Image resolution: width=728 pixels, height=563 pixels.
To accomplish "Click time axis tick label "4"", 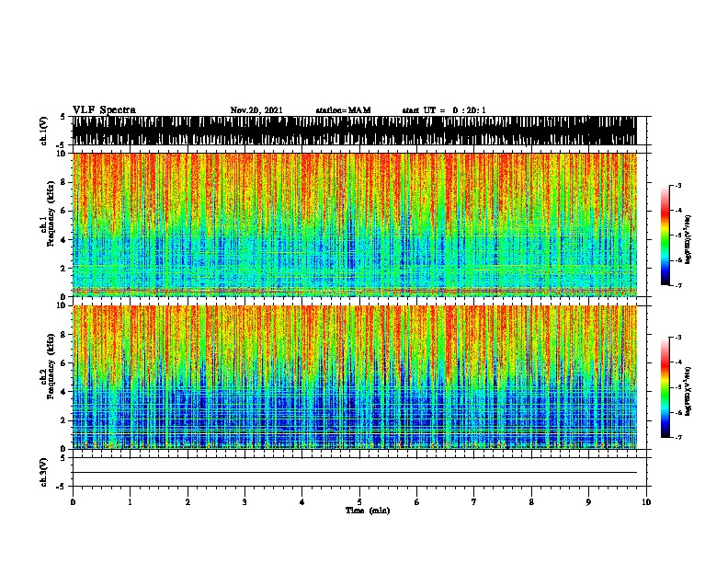I will pos(302,502).
